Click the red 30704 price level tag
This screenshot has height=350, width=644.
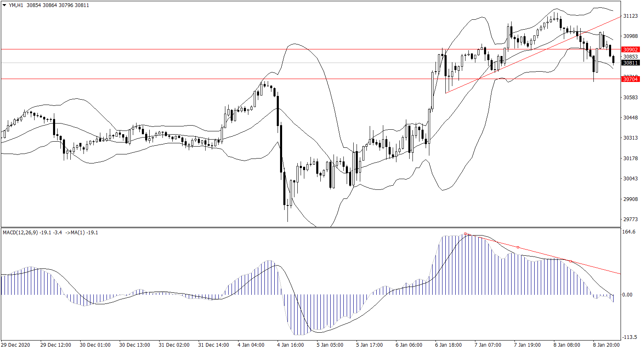pos(630,79)
